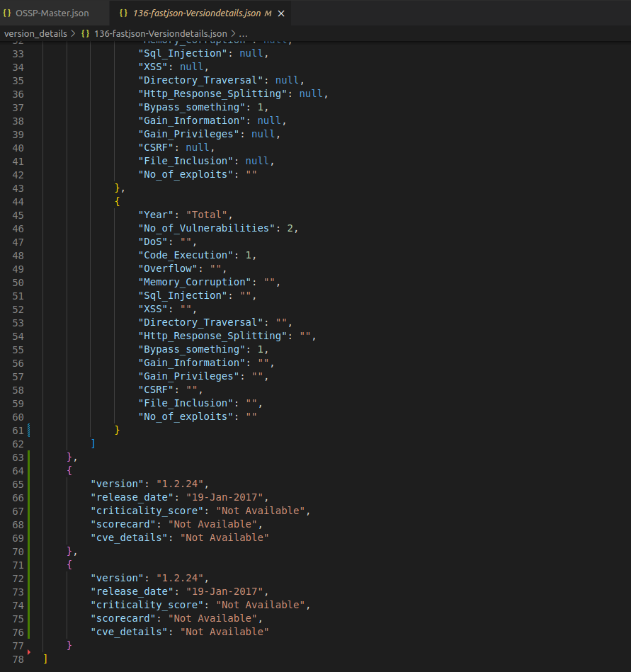Screen dimensions: 631x672
Task: Click the JSON icon on 136-fastjson tab
Action: click(x=123, y=13)
